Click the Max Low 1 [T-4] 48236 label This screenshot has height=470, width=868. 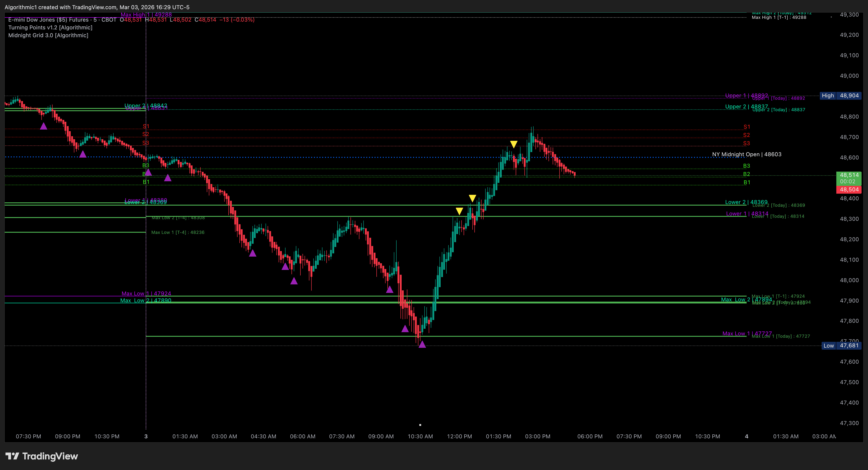pos(178,232)
